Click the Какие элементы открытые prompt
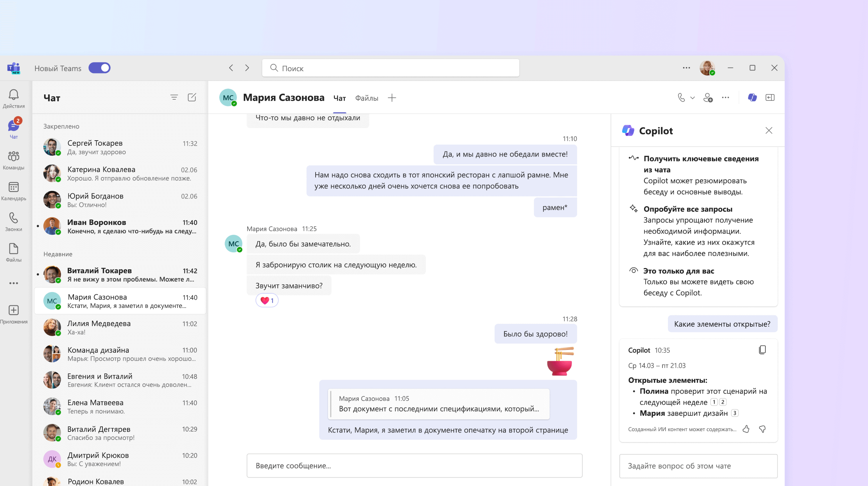Screen dimensions: 868x486 point(722,324)
